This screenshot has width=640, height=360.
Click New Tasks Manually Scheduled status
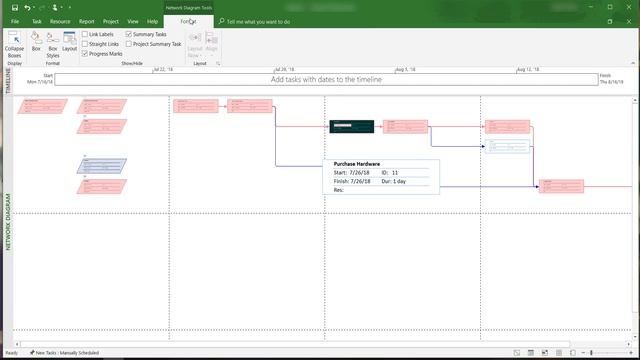coord(64,353)
